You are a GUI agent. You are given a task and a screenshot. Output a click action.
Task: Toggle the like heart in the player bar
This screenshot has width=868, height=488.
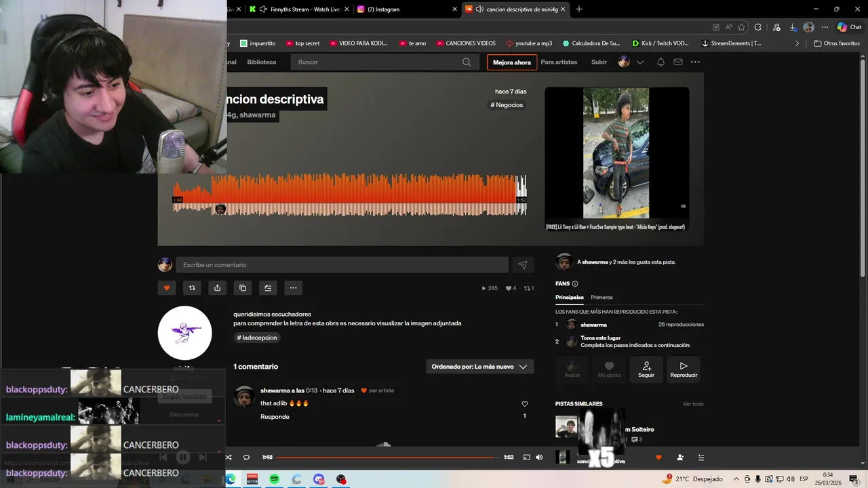pyautogui.click(x=658, y=457)
